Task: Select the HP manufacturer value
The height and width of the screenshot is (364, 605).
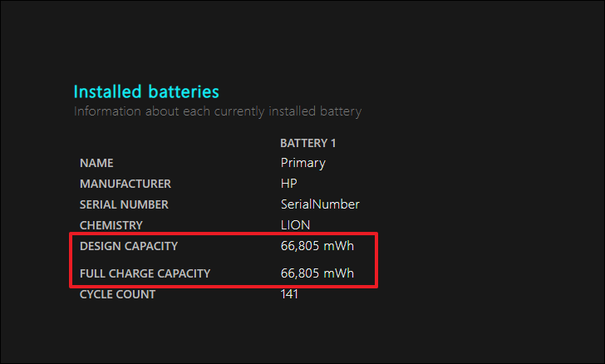Action: 288,184
